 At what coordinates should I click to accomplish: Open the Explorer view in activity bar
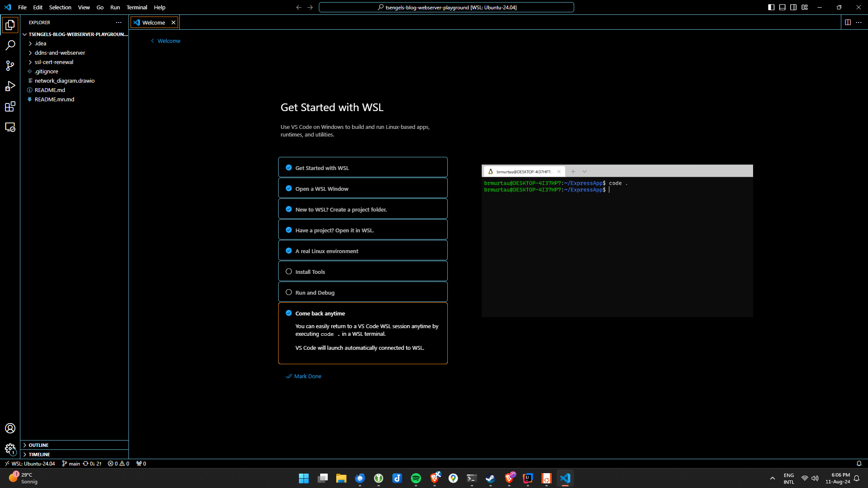(10, 25)
